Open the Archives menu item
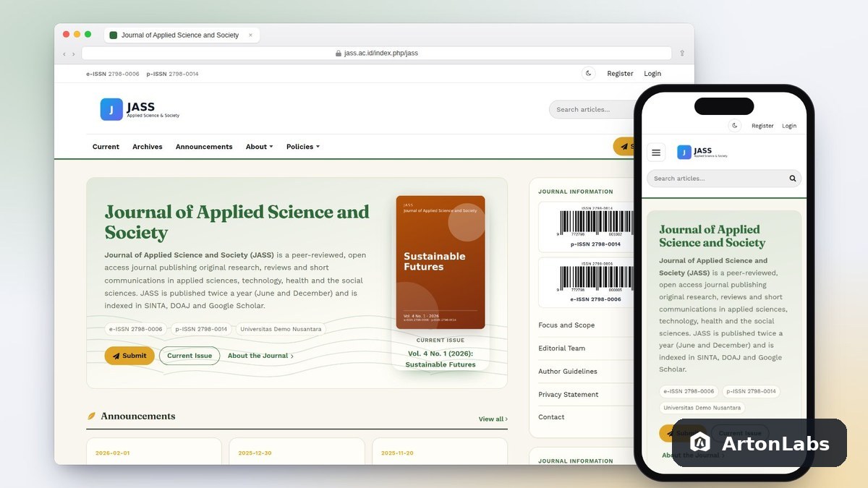This screenshot has width=868, height=488. (x=148, y=147)
